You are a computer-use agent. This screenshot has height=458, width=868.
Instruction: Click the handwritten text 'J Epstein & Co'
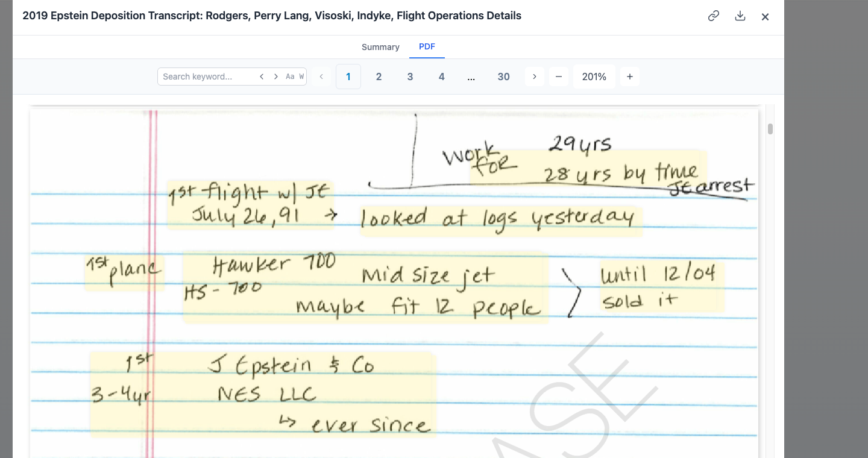[x=292, y=366]
